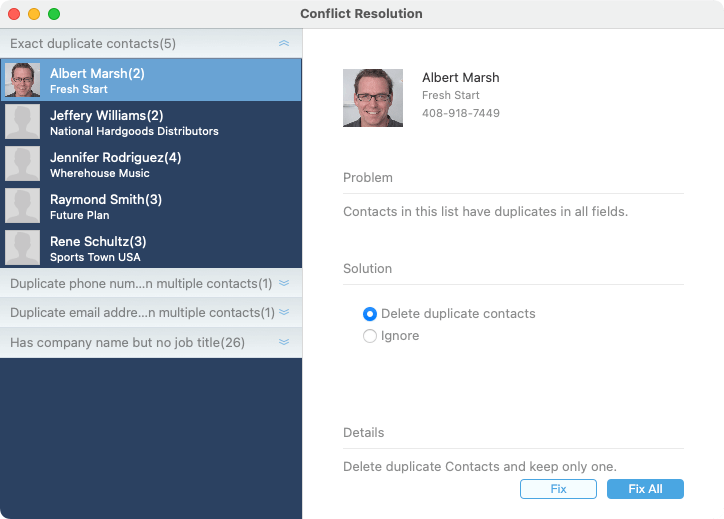Click the large Albert Marsh photo in the detail pane

coord(373,98)
